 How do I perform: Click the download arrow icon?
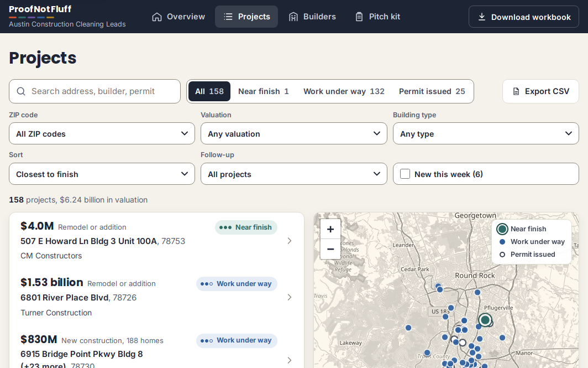482,17
